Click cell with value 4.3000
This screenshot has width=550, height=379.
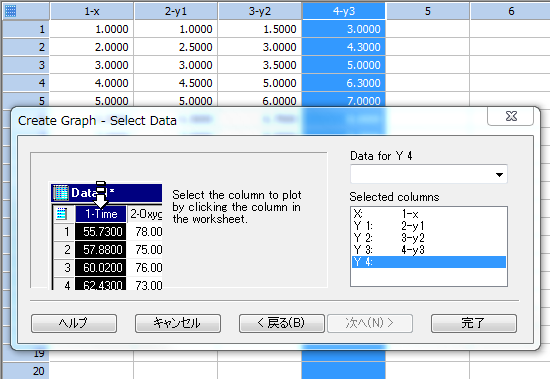coord(344,47)
